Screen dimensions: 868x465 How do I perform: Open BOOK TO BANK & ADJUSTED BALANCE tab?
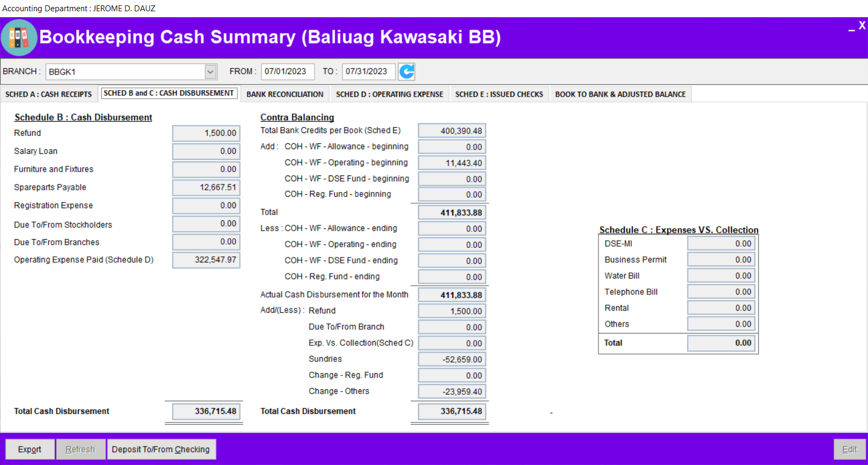tap(620, 94)
